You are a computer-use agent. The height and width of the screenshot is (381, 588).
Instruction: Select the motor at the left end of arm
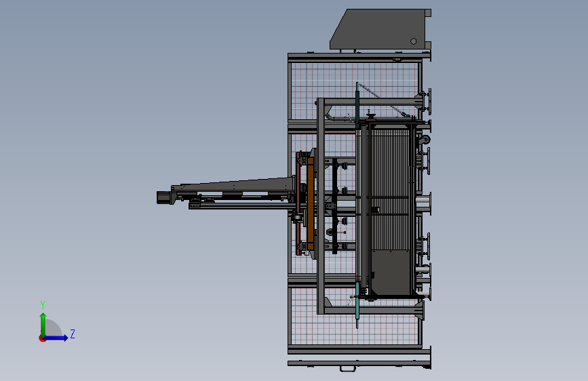[x=164, y=198]
